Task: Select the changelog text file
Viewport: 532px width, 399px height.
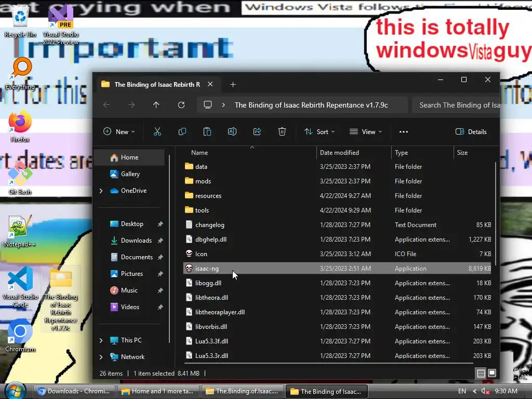Action: click(337, 225)
